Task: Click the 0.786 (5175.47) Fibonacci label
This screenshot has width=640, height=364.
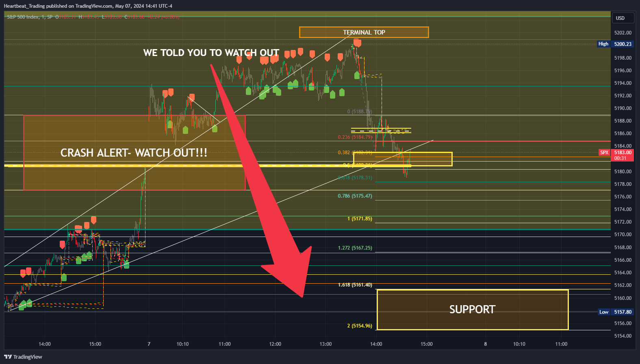Action: [355, 196]
